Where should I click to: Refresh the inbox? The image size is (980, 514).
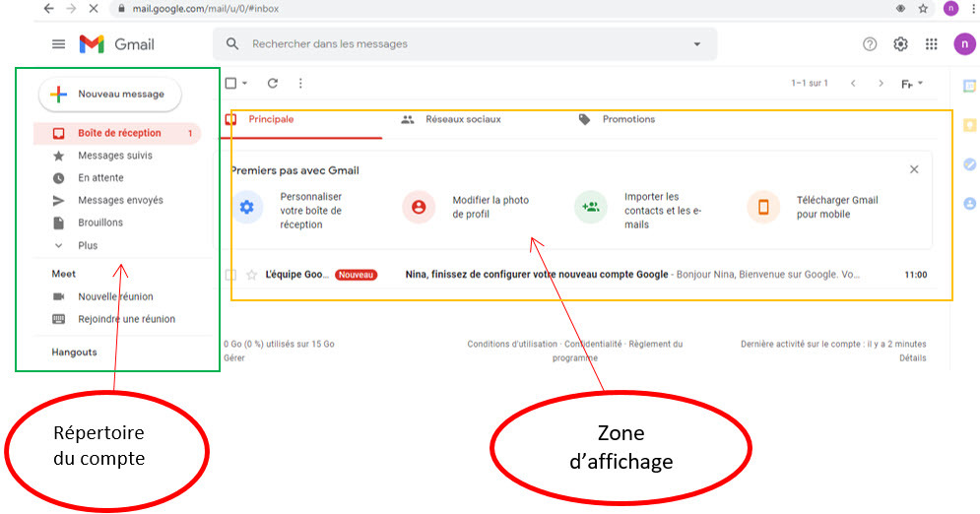273,83
